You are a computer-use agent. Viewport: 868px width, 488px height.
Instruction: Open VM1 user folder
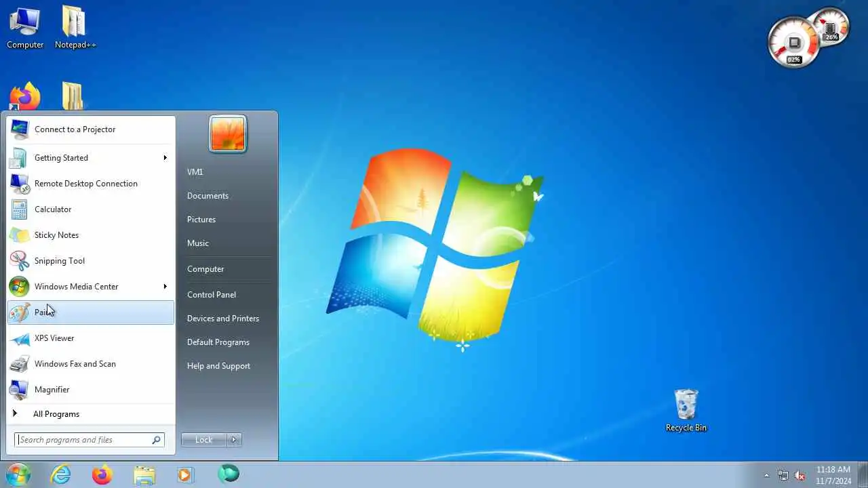[x=195, y=172]
